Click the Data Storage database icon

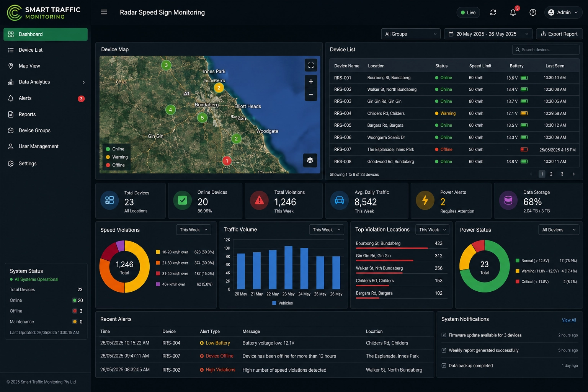coord(508,200)
